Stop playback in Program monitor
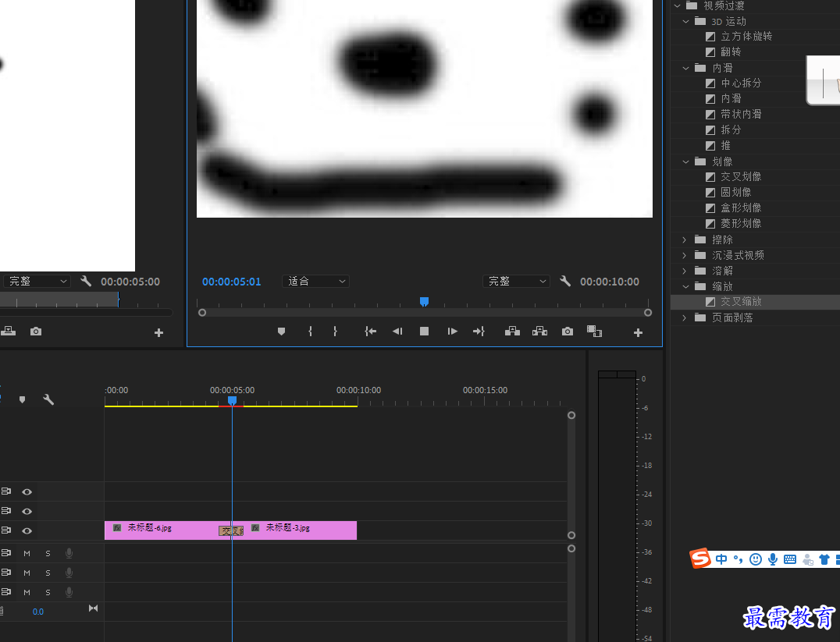This screenshot has height=642, width=840. [x=424, y=332]
